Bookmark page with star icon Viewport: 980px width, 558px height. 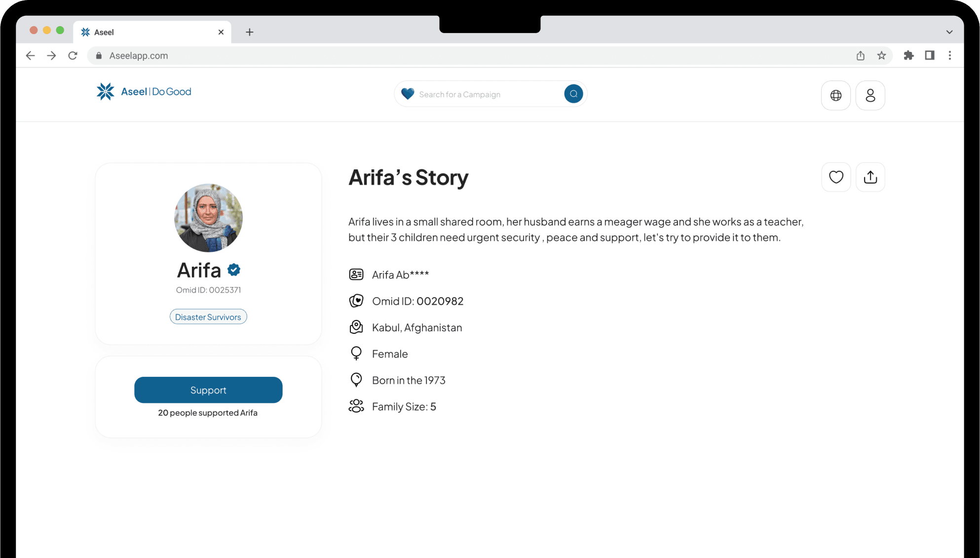[881, 56]
